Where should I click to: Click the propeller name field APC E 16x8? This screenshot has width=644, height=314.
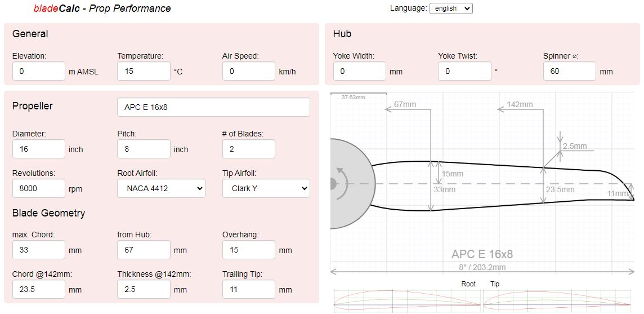(x=213, y=108)
